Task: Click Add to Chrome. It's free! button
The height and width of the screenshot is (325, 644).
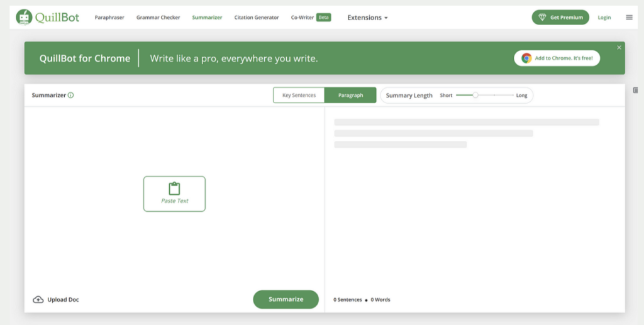Action: tap(557, 58)
